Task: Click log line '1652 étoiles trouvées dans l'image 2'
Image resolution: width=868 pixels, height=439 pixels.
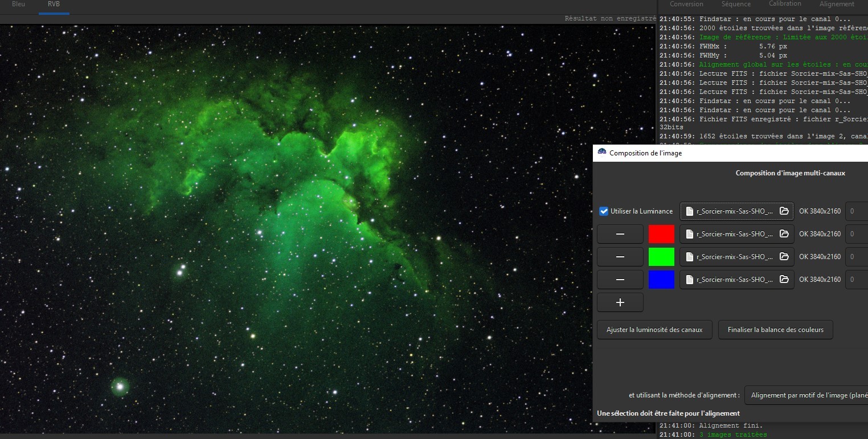Action: click(x=764, y=137)
